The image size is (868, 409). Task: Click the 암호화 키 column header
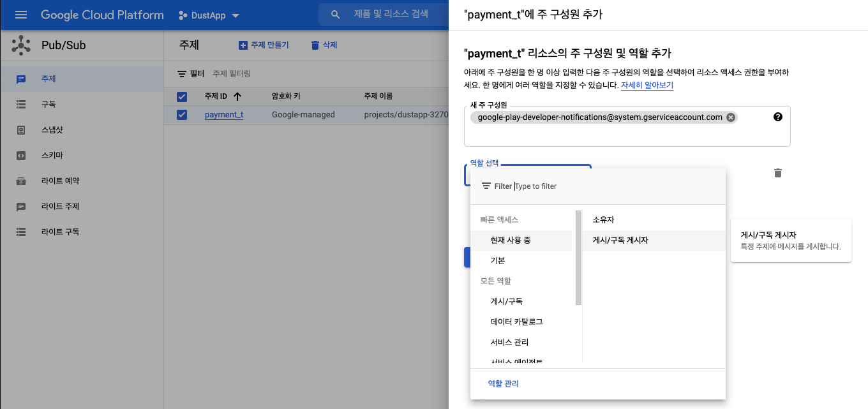(x=286, y=96)
